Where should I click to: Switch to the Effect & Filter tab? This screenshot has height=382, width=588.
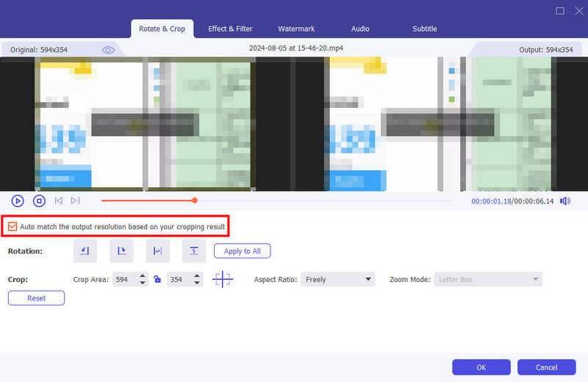click(x=230, y=29)
